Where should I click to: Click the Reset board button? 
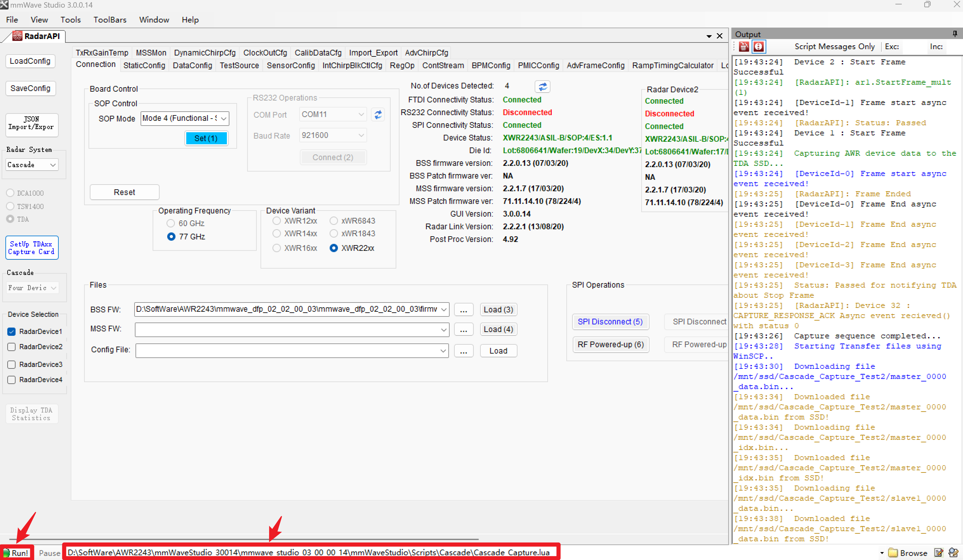[x=125, y=192]
